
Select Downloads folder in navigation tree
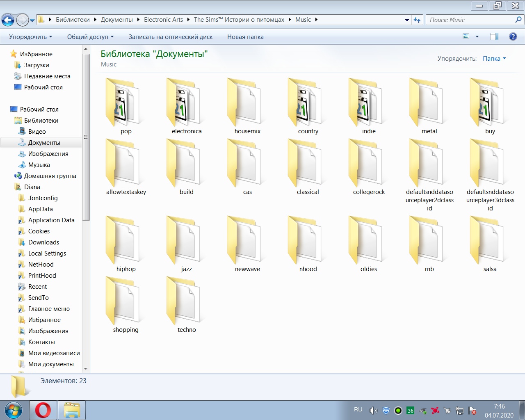(43, 242)
